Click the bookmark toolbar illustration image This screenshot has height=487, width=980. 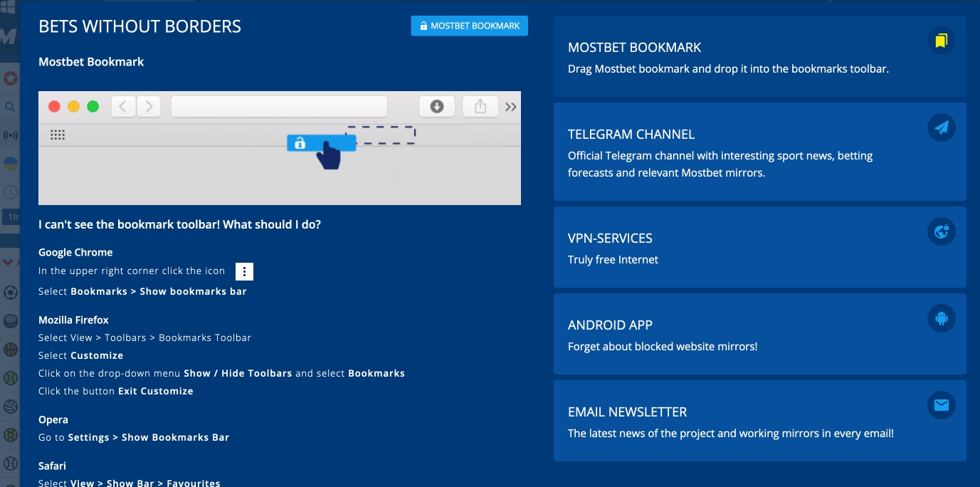tap(280, 148)
